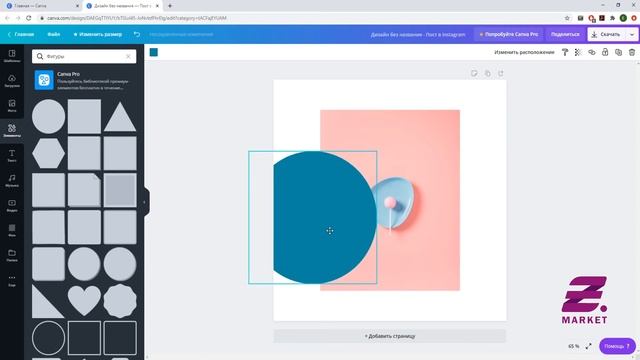Click the link chain icon in toolbar
The height and width of the screenshot is (360, 640).
click(591, 52)
